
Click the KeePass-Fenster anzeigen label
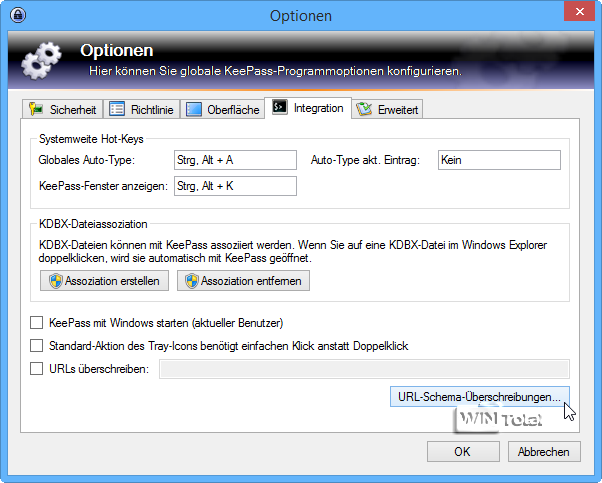coord(103,186)
